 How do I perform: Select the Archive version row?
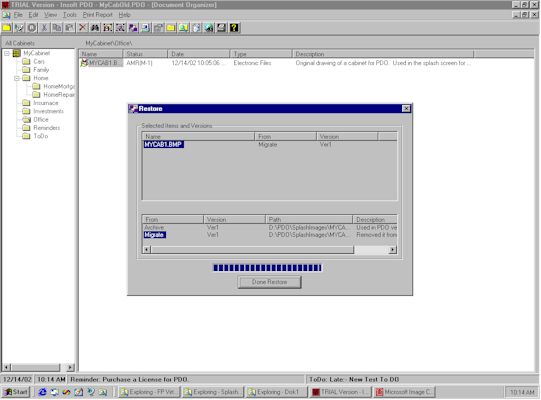[x=269, y=227]
